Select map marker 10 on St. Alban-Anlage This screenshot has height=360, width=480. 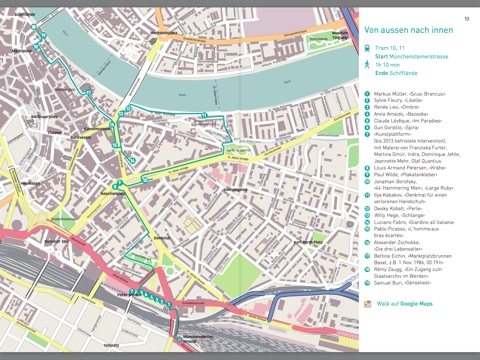point(145,180)
